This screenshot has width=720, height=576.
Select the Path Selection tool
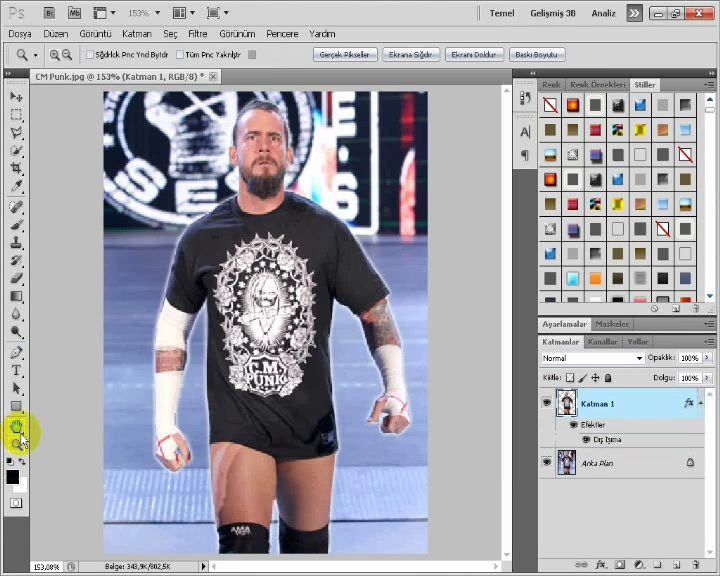tap(16, 388)
